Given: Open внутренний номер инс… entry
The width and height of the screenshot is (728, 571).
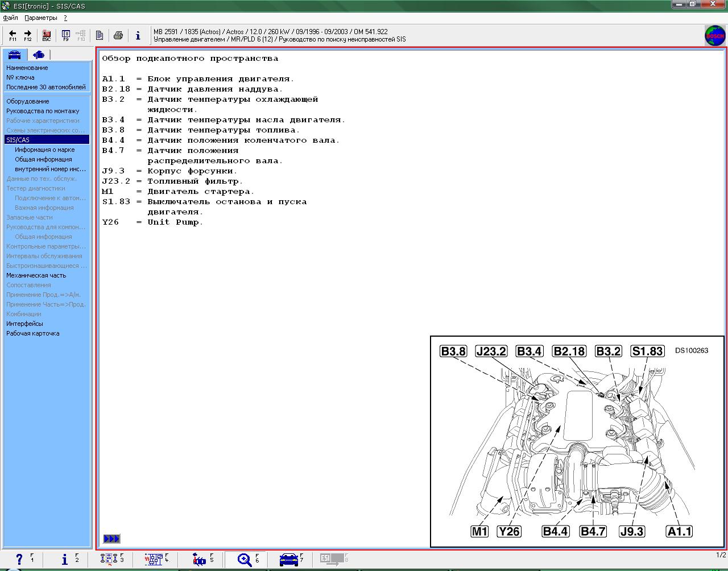Looking at the screenshot, I should coord(51,169).
